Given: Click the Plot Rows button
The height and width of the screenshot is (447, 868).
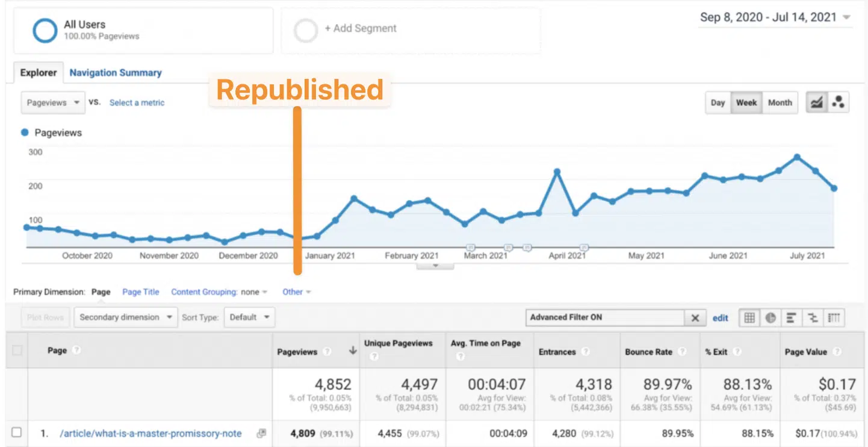Looking at the screenshot, I should point(45,317).
